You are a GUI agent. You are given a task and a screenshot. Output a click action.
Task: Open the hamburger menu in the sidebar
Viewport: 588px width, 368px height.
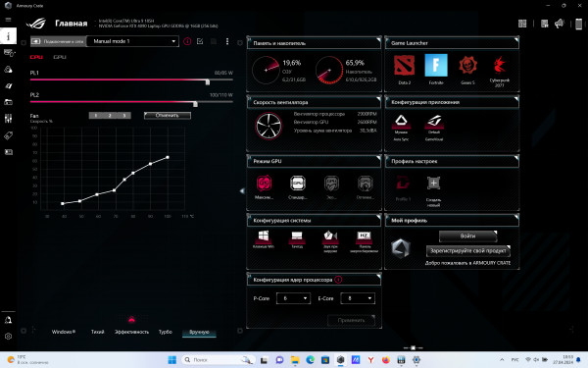[x=8, y=20]
